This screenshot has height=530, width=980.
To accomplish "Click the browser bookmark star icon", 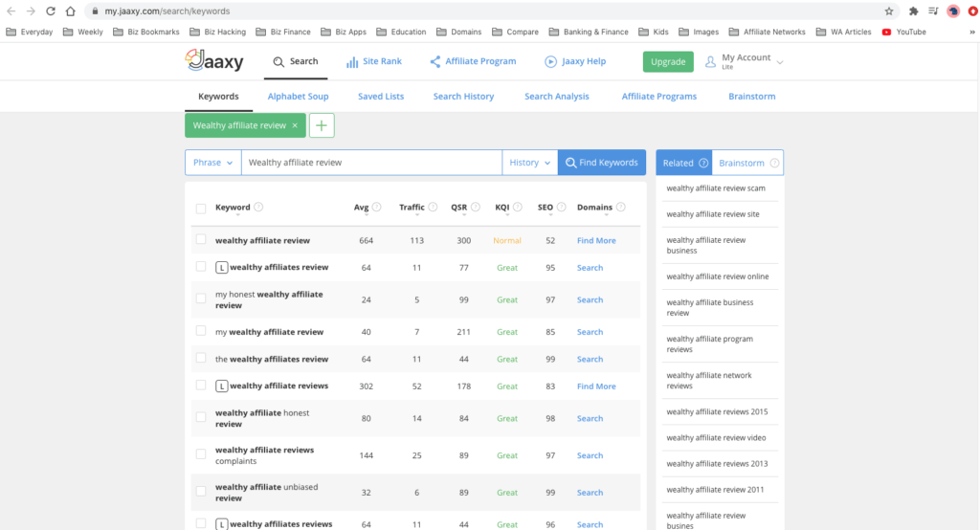I will pyautogui.click(x=889, y=11).
